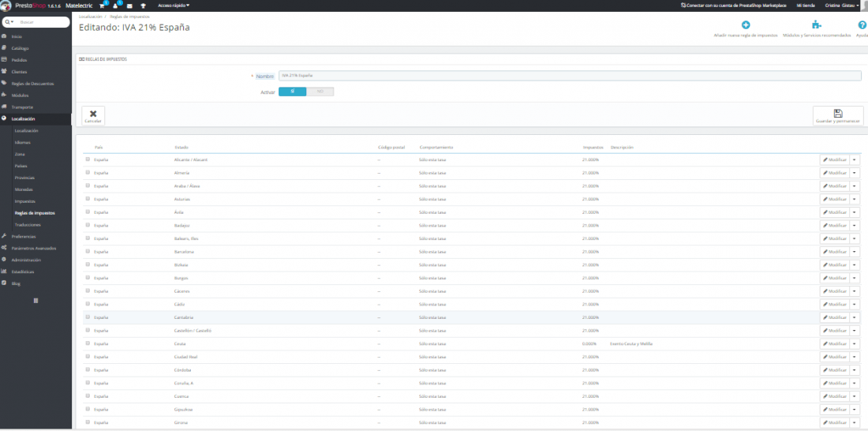This screenshot has width=868, height=431.
Task: Open the search filter dropdown arrow
Action: (9, 22)
